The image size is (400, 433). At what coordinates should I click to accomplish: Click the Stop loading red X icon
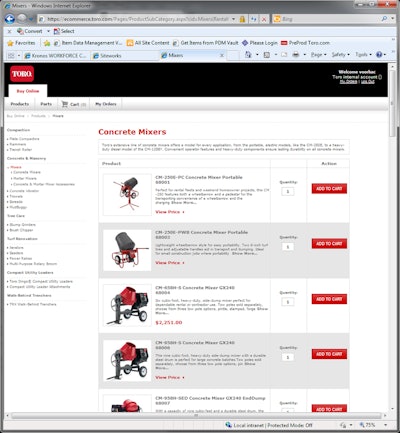[x=264, y=19]
